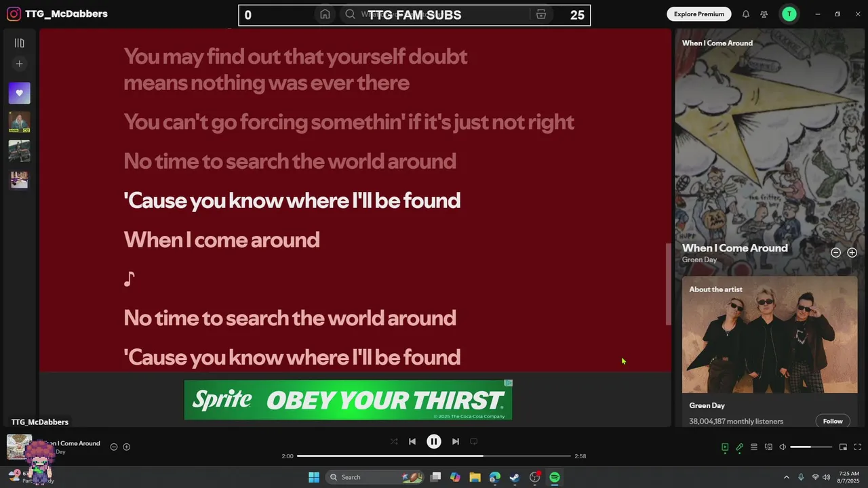Click the 2:58 track duration label
The width and height of the screenshot is (868, 488).
(x=580, y=456)
